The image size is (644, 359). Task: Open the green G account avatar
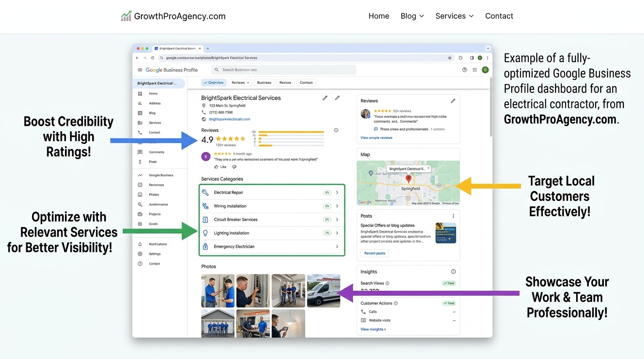[485, 70]
